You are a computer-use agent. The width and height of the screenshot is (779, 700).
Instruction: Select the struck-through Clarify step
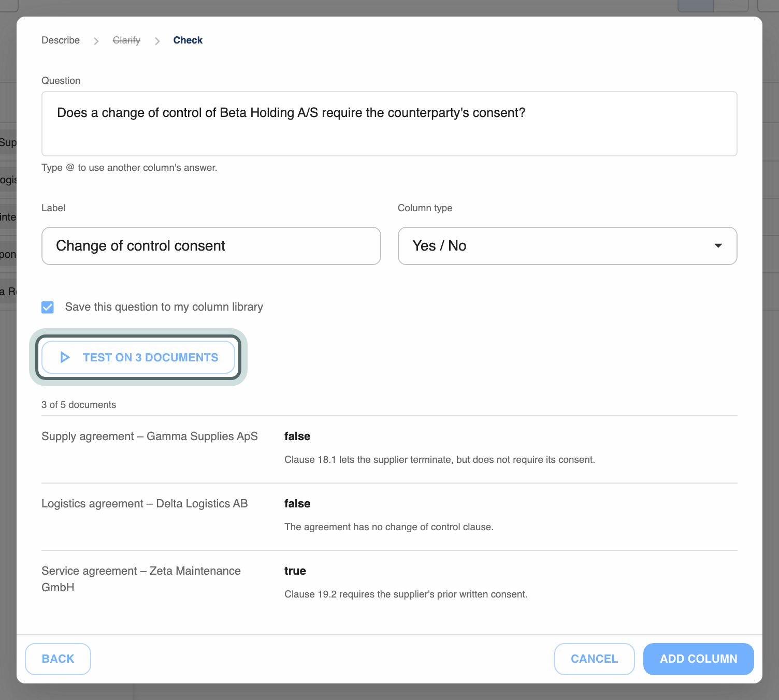(126, 40)
